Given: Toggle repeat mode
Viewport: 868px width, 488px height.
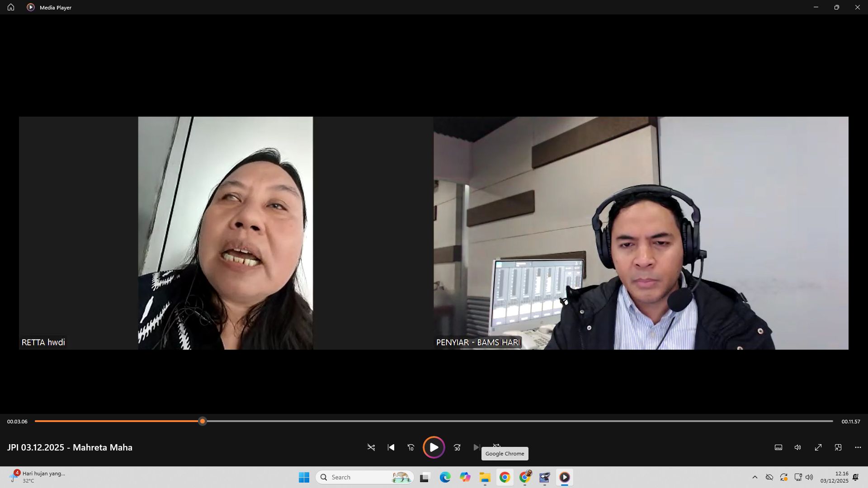Looking at the screenshot, I should pyautogui.click(x=496, y=446).
